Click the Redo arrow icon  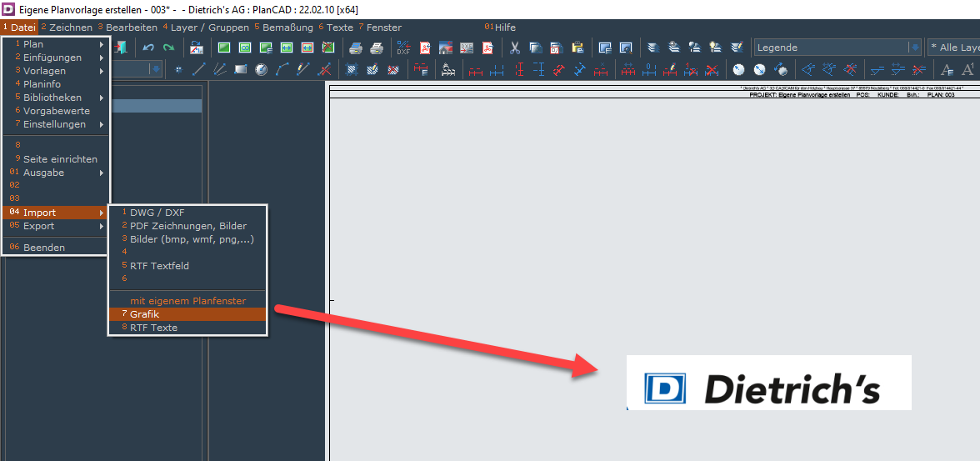pos(168,48)
